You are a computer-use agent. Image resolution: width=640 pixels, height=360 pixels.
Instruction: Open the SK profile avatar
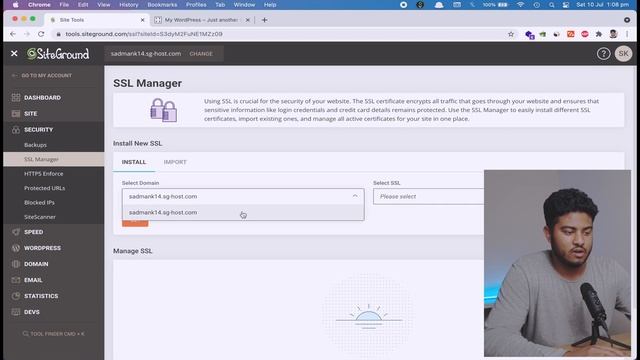[623, 53]
